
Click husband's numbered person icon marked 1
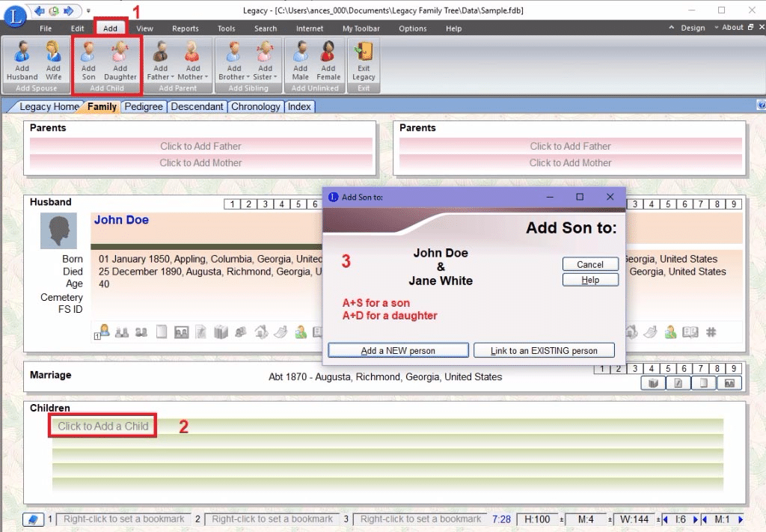102,331
